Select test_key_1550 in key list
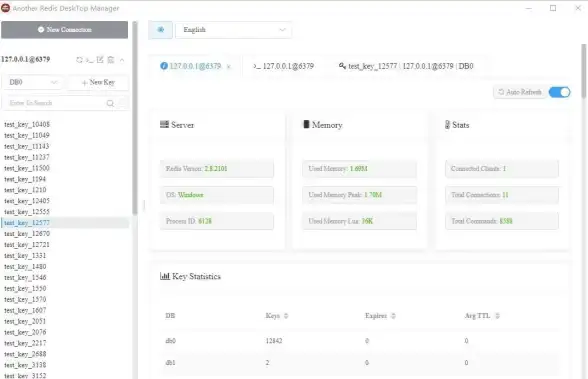Image resolution: width=588 pixels, height=379 pixels. [x=25, y=288]
